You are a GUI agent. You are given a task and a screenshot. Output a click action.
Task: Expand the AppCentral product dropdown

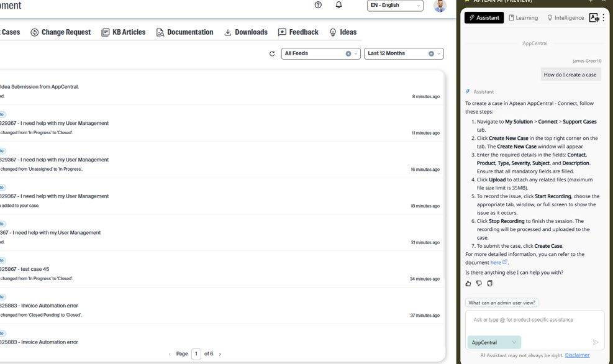pyautogui.click(x=494, y=342)
